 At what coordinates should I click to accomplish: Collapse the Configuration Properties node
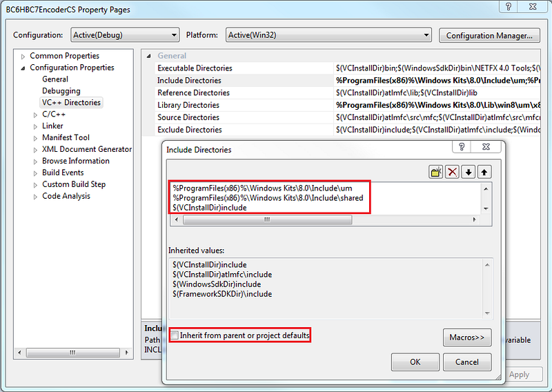23,68
